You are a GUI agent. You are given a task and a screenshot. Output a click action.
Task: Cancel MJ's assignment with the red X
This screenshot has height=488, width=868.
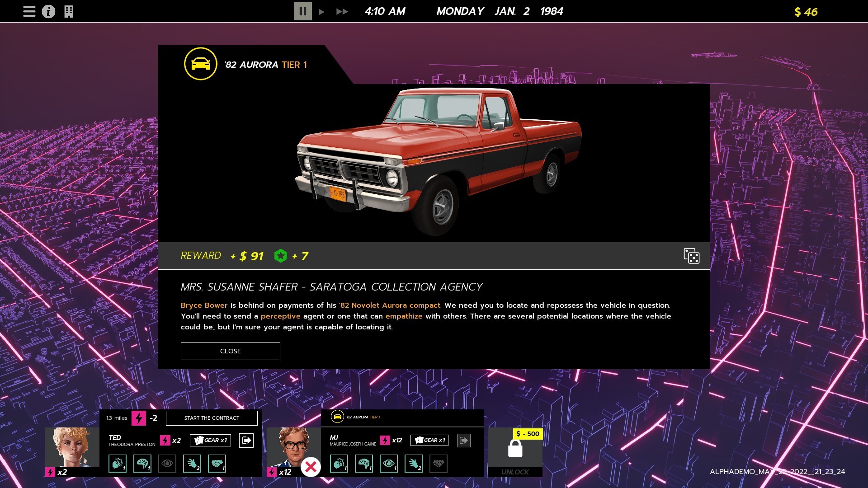point(311,467)
